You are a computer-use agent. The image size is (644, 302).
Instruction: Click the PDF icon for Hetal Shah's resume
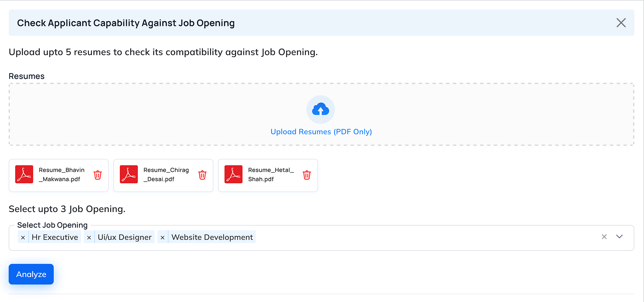(233, 174)
